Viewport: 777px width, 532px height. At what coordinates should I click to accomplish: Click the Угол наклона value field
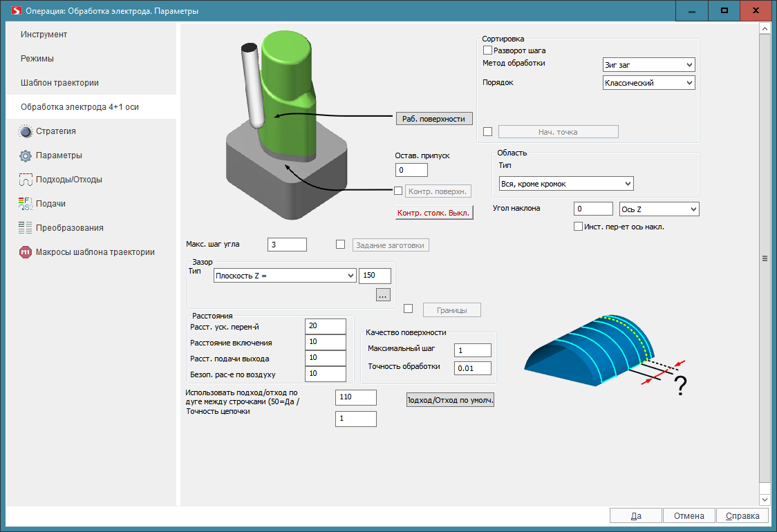593,209
